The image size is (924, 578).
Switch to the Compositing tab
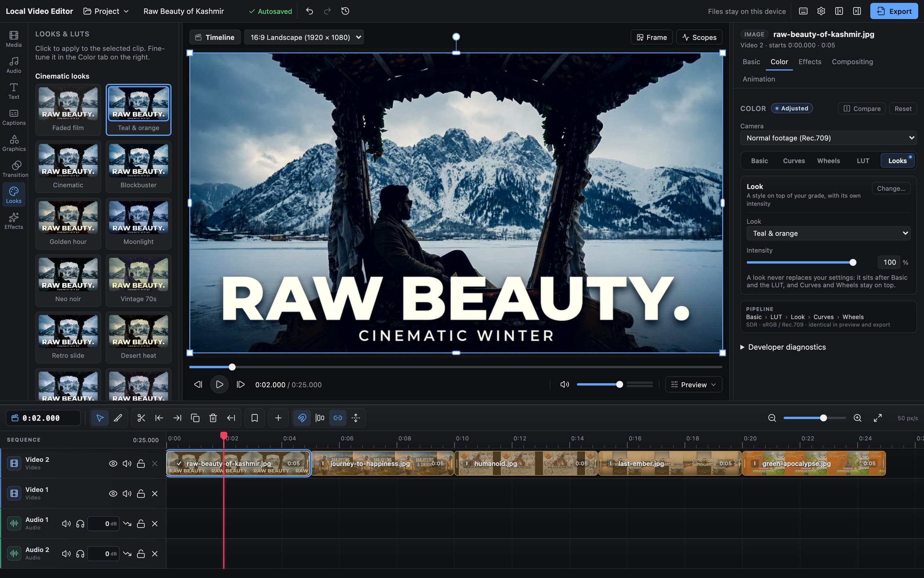coord(852,61)
